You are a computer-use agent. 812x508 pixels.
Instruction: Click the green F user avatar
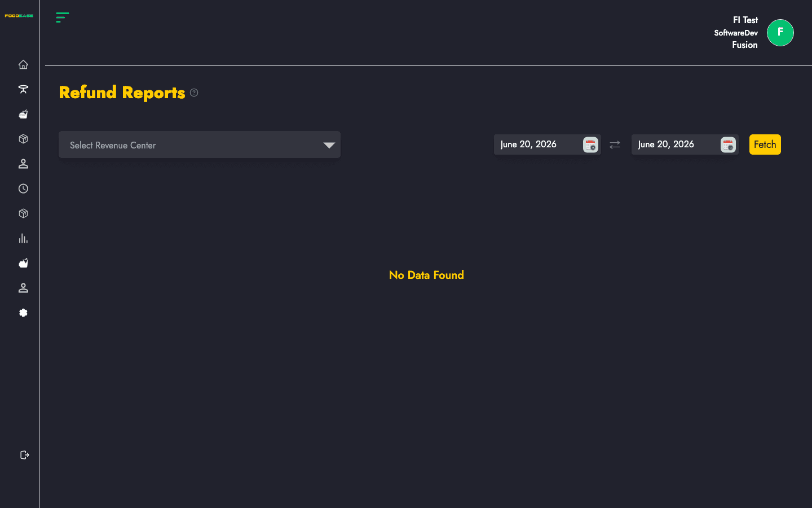(780, 33)
